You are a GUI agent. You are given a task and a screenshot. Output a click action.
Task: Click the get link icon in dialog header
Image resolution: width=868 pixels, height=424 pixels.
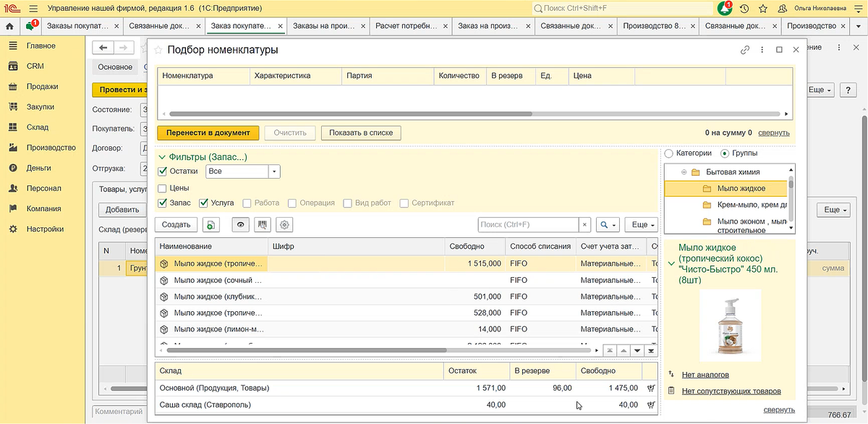(x=745, y=50)
